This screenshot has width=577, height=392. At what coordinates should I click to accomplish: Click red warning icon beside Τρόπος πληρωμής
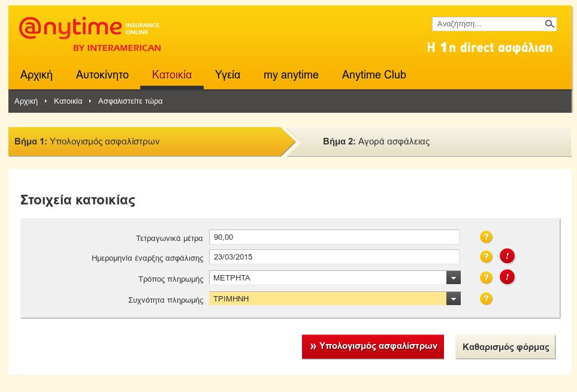pyautogui.click(x=507, y=278)
